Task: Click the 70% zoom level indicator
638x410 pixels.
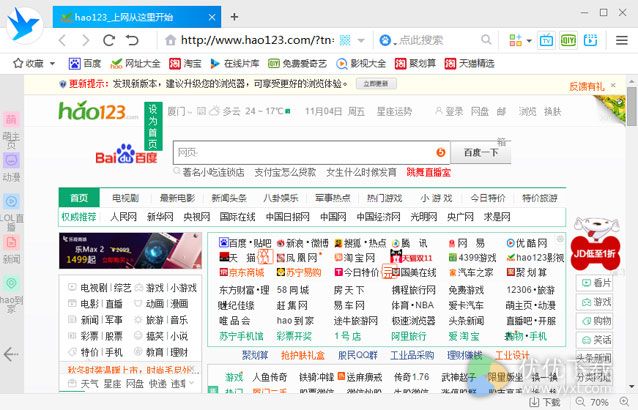Action: pyautogui.click(x=599, y=402)
